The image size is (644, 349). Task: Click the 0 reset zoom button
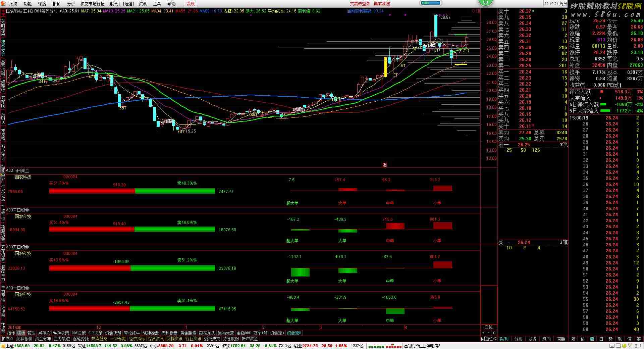(x=494, y=333)
